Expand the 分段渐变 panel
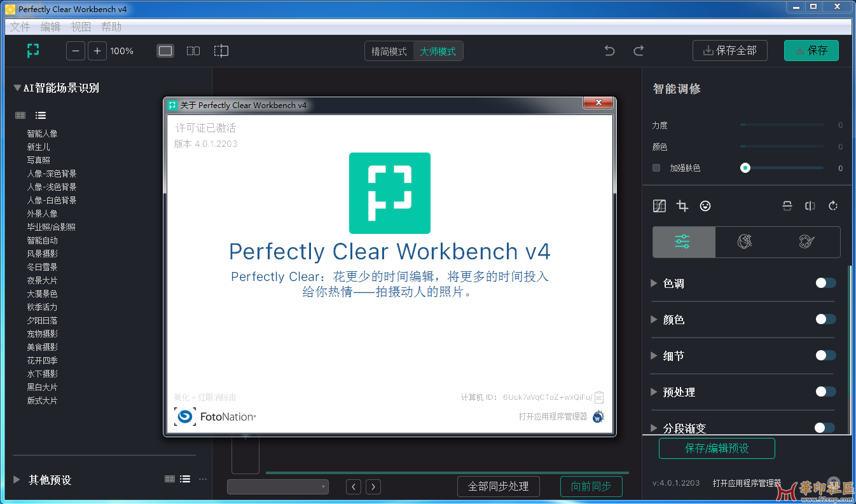 (654, 428)
